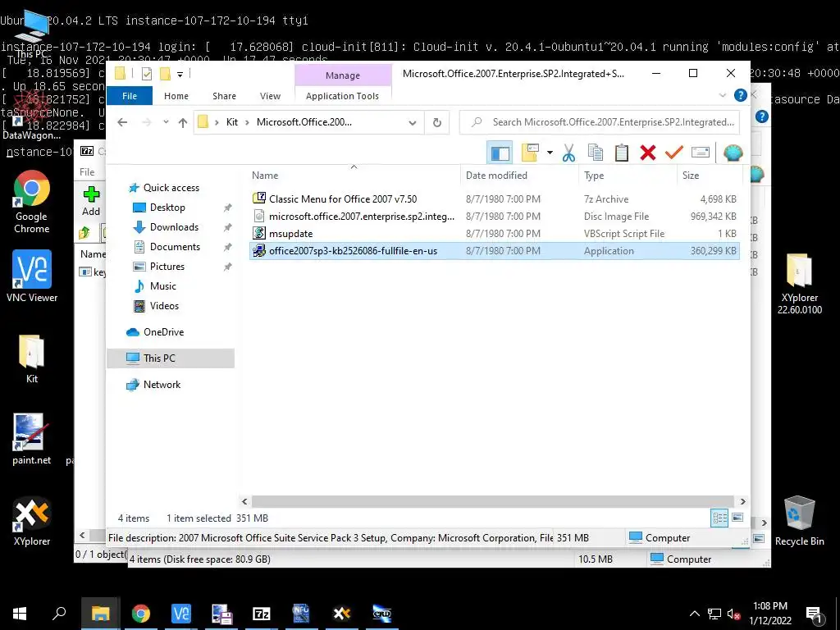This screenshot has width=840, height=630.
Task: Select This PC in navigation pane
Action: pyautogui.click(x=159, y=358)
